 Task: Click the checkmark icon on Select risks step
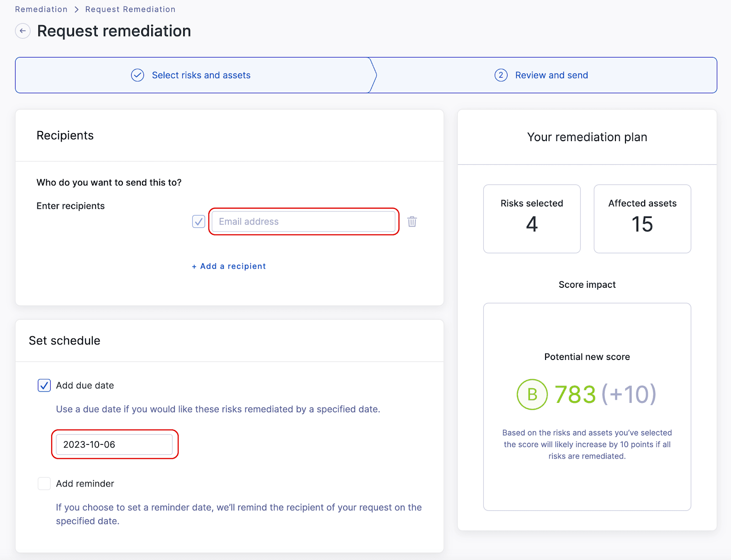(x=138, y=75)
